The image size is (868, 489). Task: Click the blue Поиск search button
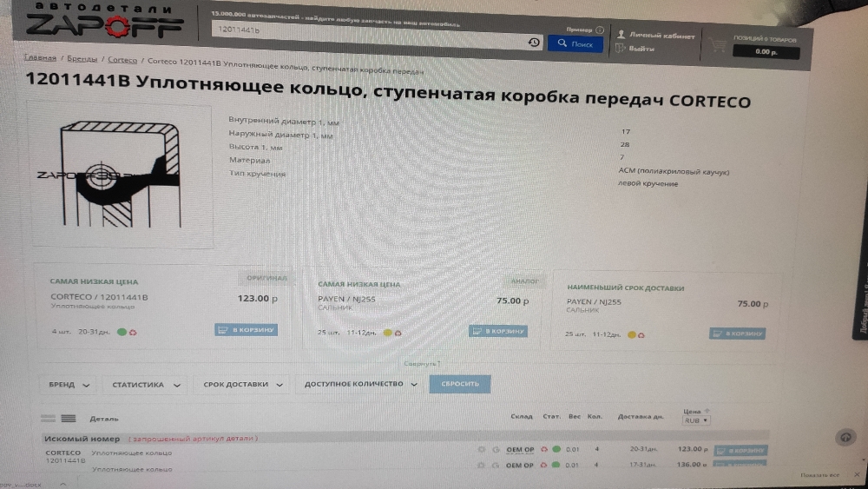(x=575, y=43)
